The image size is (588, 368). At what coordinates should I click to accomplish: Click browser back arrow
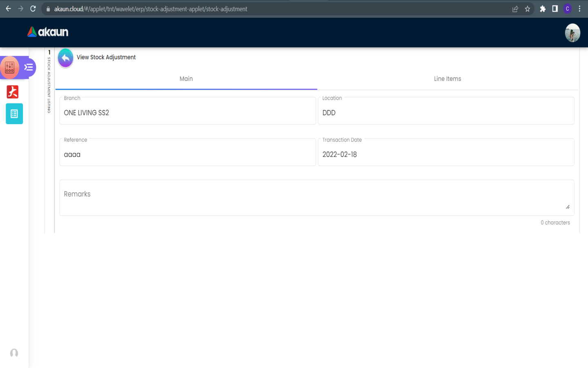coord(8,9)
